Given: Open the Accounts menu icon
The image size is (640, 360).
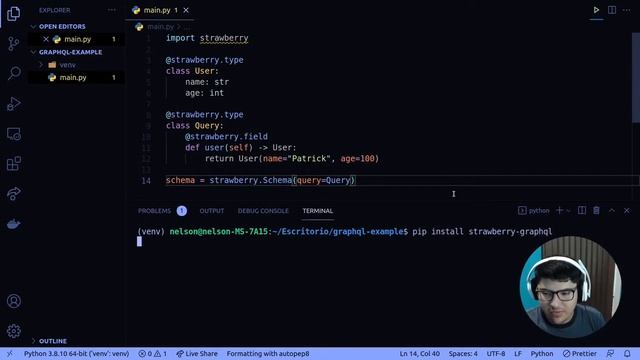Looking at the screenshot, I should click(13, 301).
